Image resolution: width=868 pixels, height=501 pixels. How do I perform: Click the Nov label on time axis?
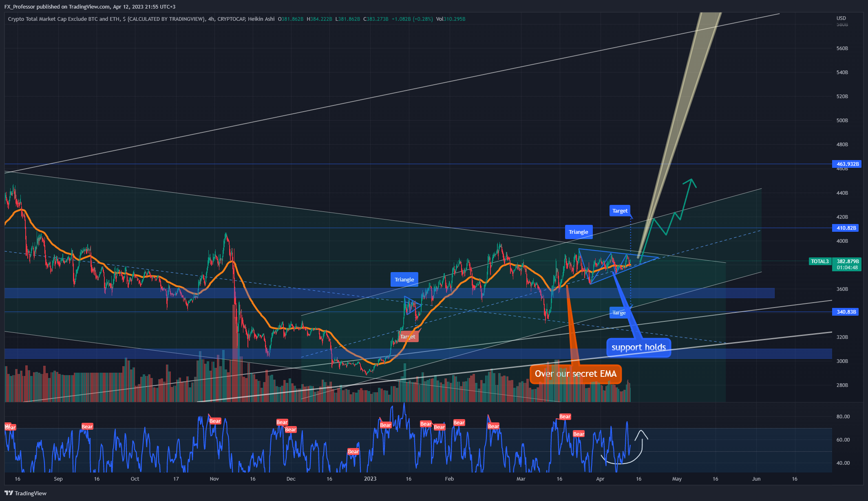[214, 479]
